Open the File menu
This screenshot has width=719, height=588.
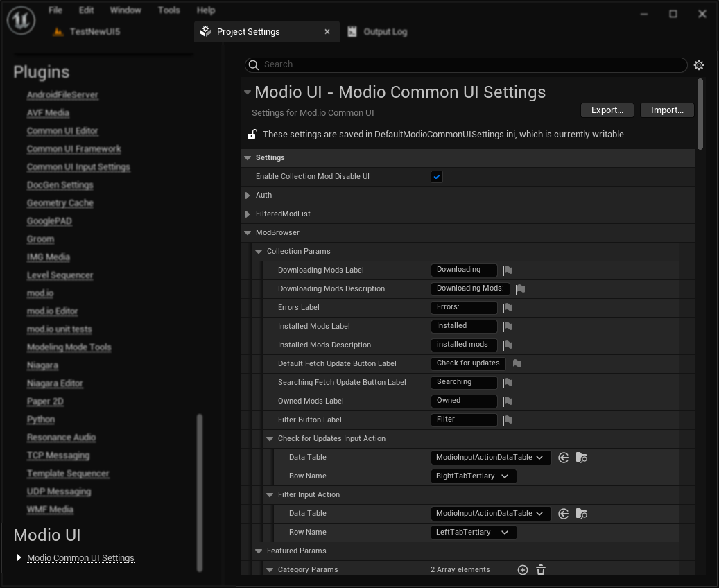coord(55,10)
